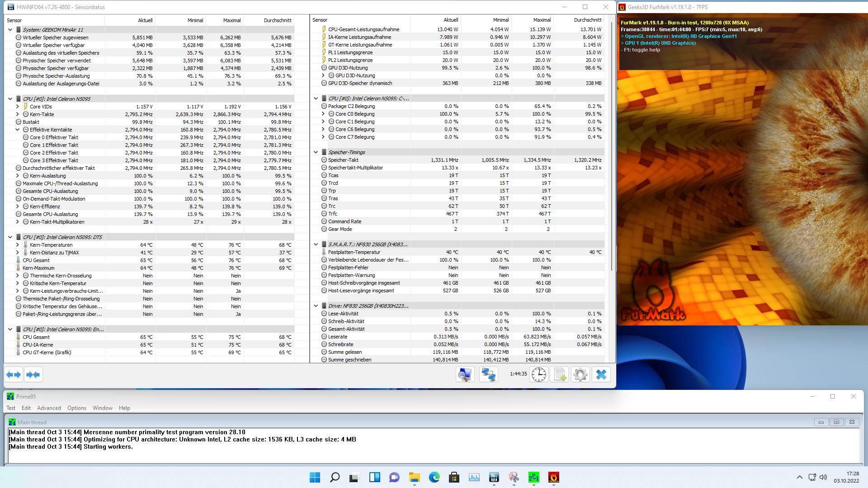Viewport: 868px width, 488px height.
Task: Open the Options menu in Prime95
Action: 76,408
